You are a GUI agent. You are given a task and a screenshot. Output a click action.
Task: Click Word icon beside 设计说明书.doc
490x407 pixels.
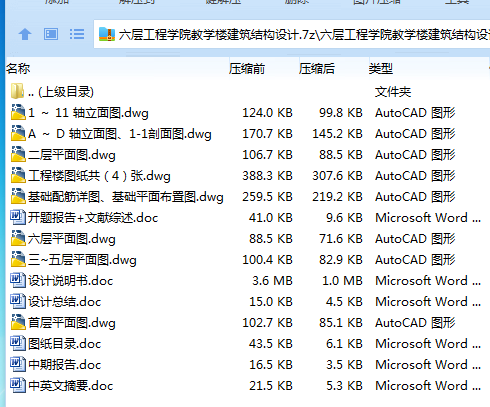coord(18,280)
